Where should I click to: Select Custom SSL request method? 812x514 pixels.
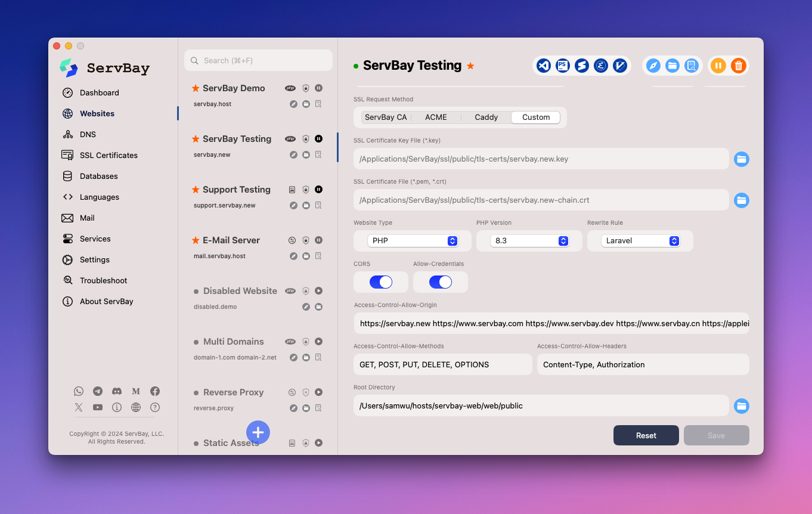(536, 117)
